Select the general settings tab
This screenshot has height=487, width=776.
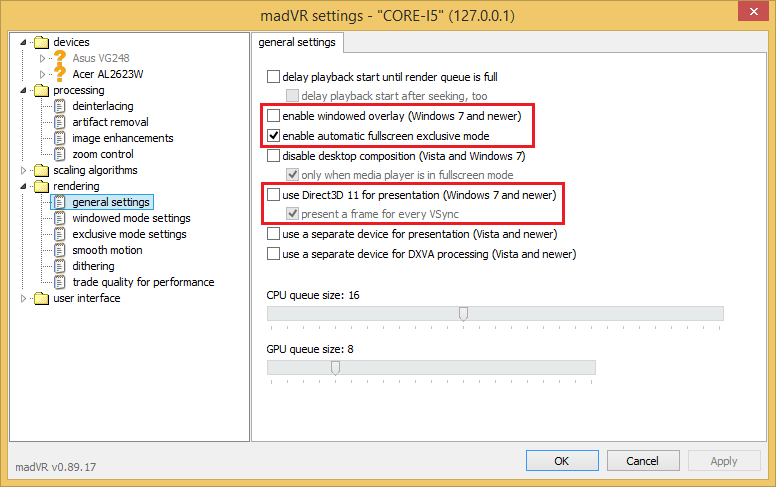(298, 42)
